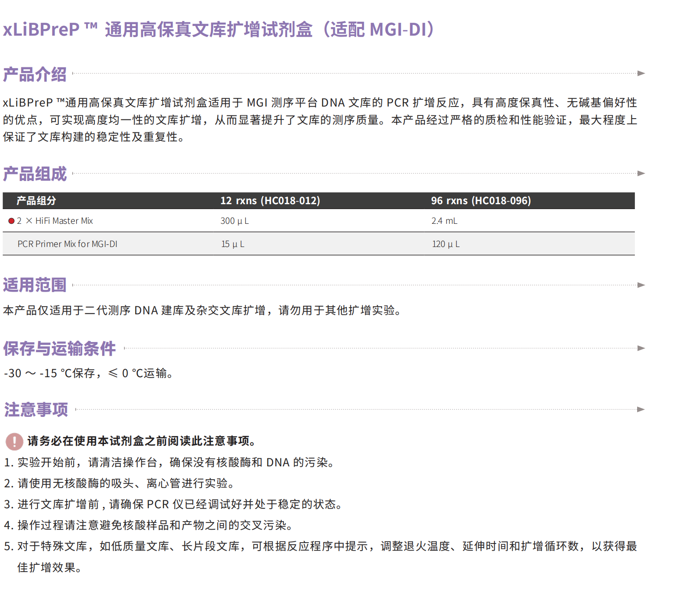Viewport: 700px width, 601px height.
Task: Click note 1 about 清洁操作台
Action: 169,462
